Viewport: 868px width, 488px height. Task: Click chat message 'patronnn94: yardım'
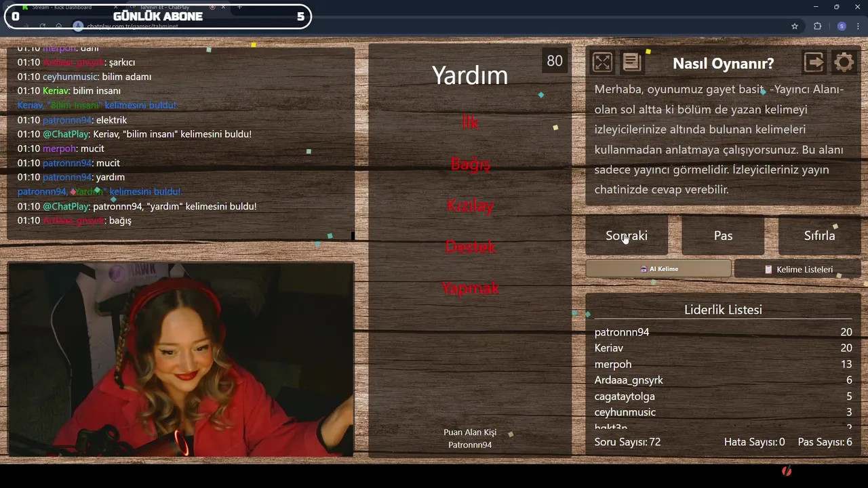click(71, 177)
